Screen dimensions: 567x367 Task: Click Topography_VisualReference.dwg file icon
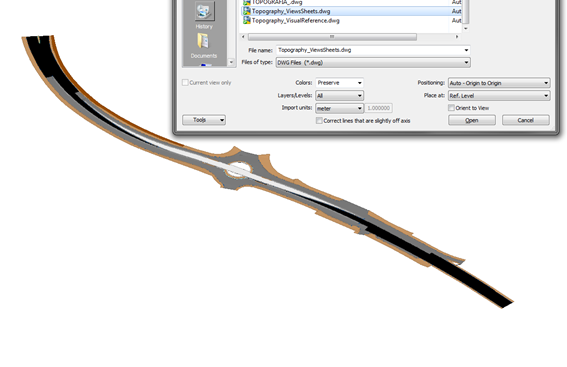click(247, 20)
